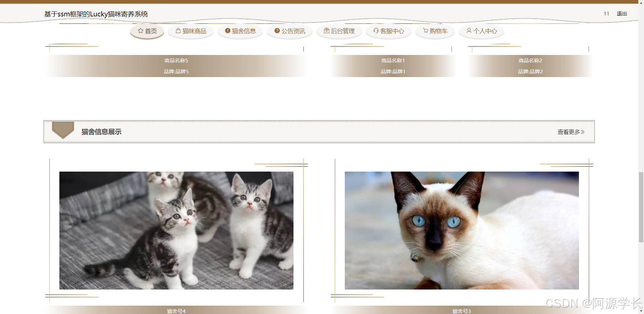Go to the 个人中心 nav item
644x314 pixels.
(482, 31)
